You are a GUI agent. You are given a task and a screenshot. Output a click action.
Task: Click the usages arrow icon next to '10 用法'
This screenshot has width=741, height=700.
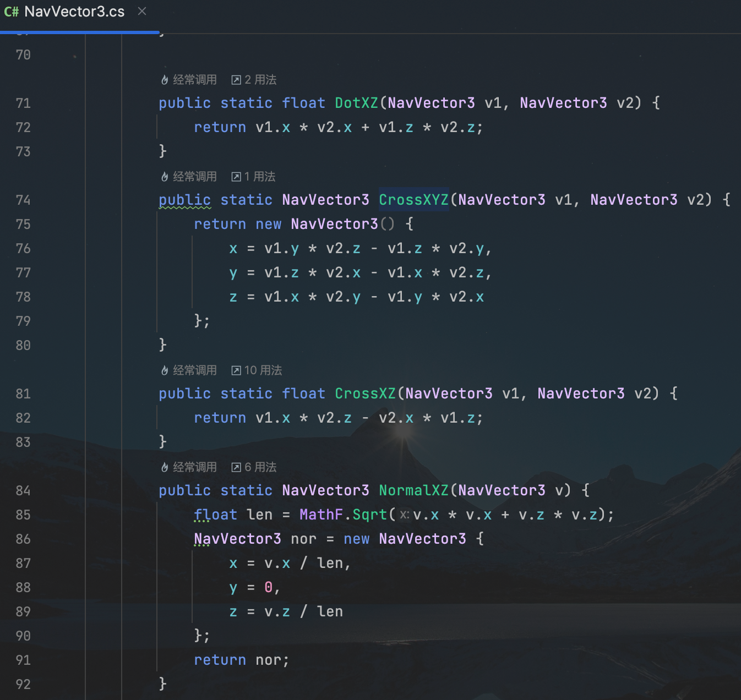click(x=236, y=371)
